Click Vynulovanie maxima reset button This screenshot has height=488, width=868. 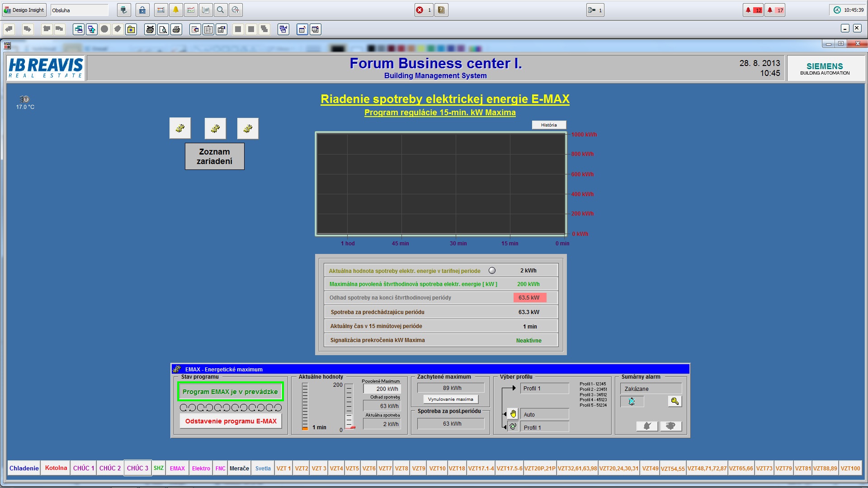tap(451, 399)
